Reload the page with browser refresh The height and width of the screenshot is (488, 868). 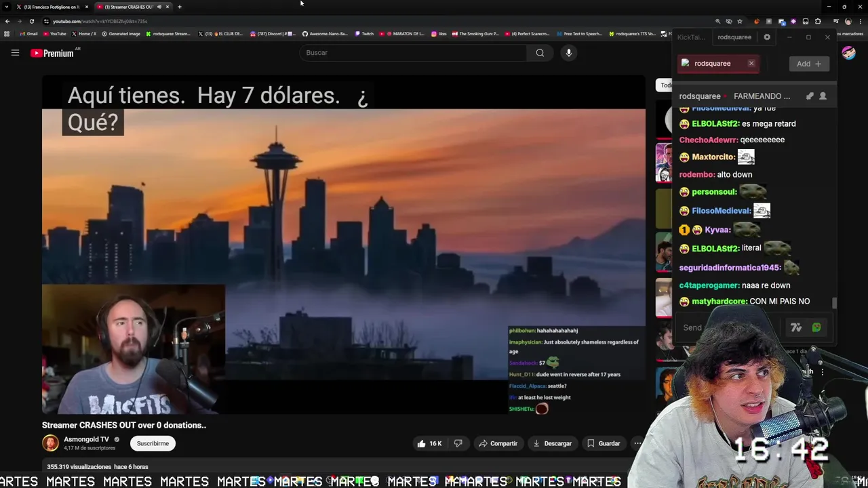[x=31, y=21]
